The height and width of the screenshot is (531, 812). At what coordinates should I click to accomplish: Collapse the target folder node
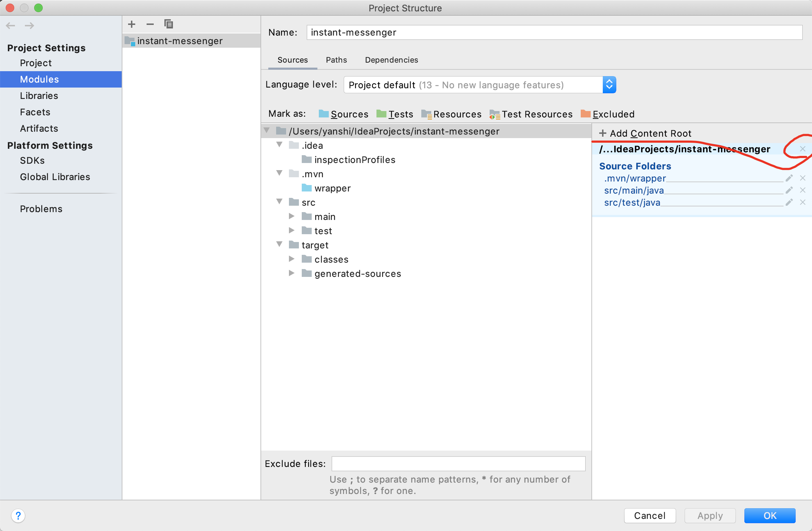click(x=279, y=245)
